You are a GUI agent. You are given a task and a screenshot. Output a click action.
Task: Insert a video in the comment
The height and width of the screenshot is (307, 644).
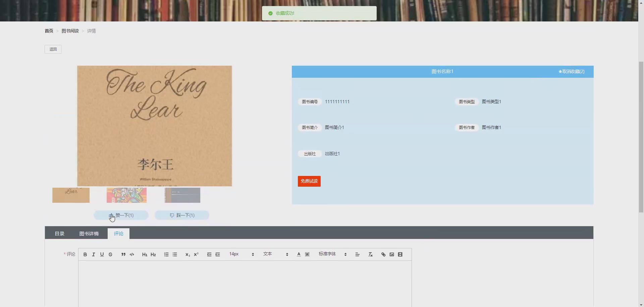[400, 254]
